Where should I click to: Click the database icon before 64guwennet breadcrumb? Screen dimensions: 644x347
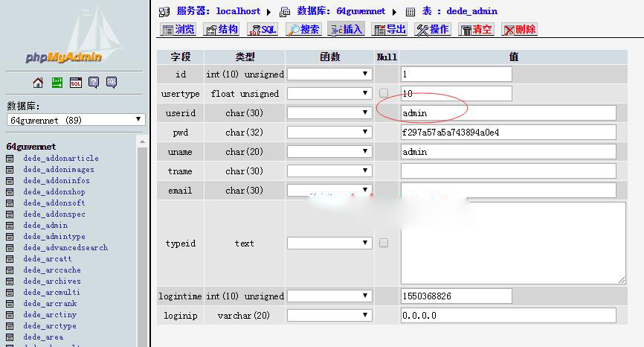click(285, 12)
